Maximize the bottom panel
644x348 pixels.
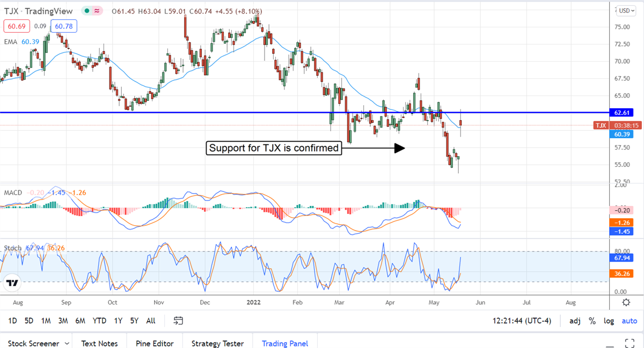point(631,343)
